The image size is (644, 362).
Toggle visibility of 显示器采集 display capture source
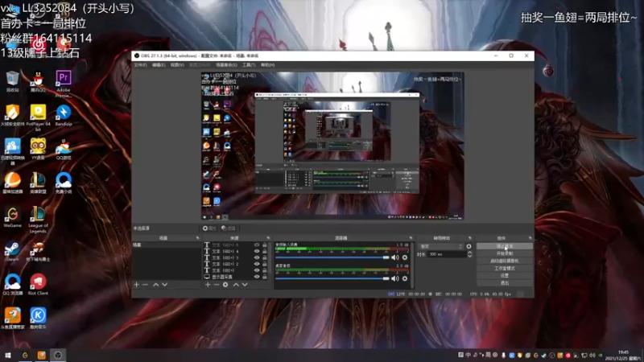point(257,277)
